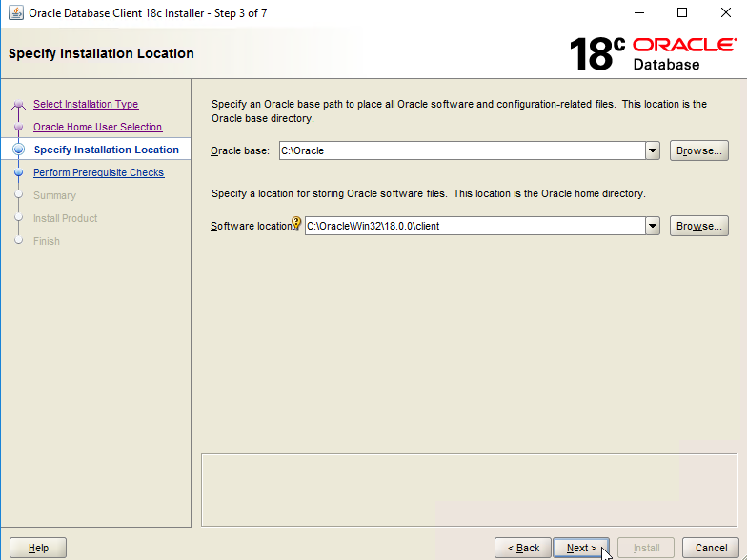Click inside the Software location path field
The image size is (747, 560).
(474, 226)
